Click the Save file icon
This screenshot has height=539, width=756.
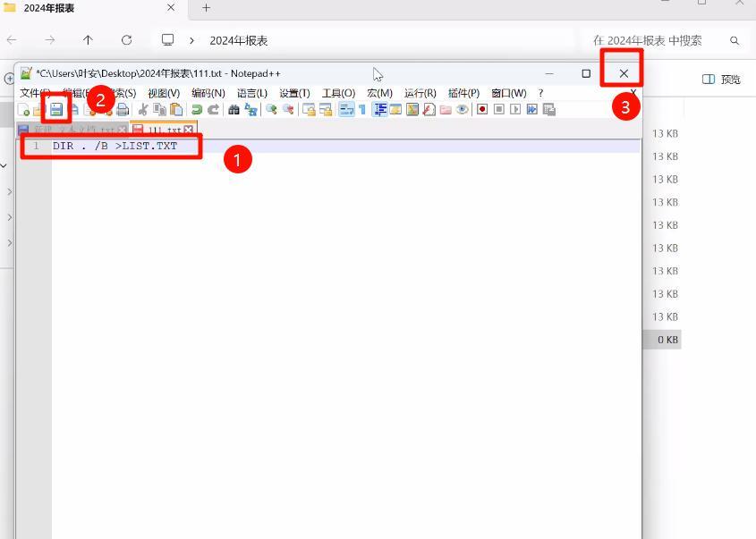(56, 110)
